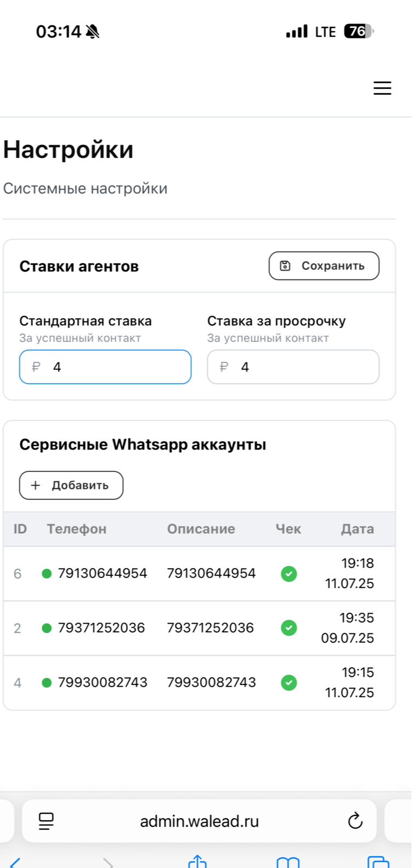The image size is (413, 868).
Task: Select the Описание column header
Action: click(201, 529)
